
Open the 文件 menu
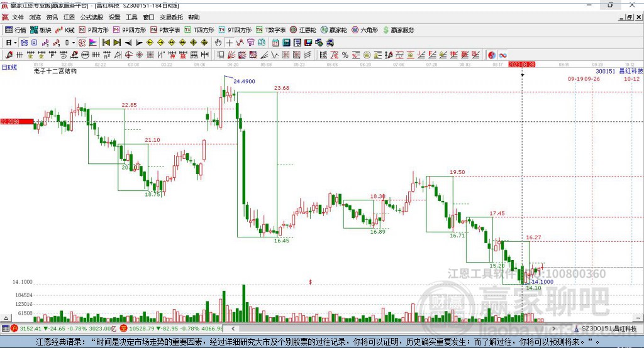pos(18,17)
